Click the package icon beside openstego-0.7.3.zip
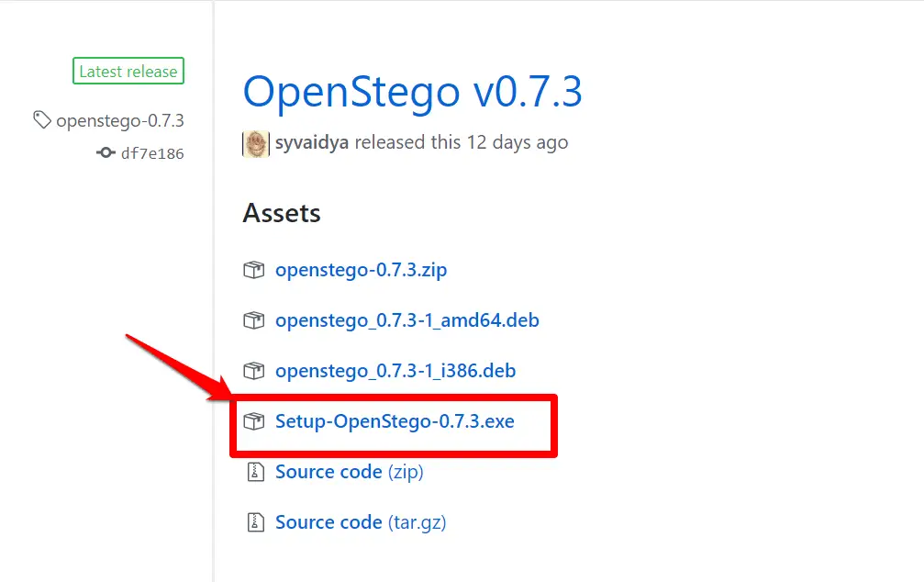 [254, 270]
